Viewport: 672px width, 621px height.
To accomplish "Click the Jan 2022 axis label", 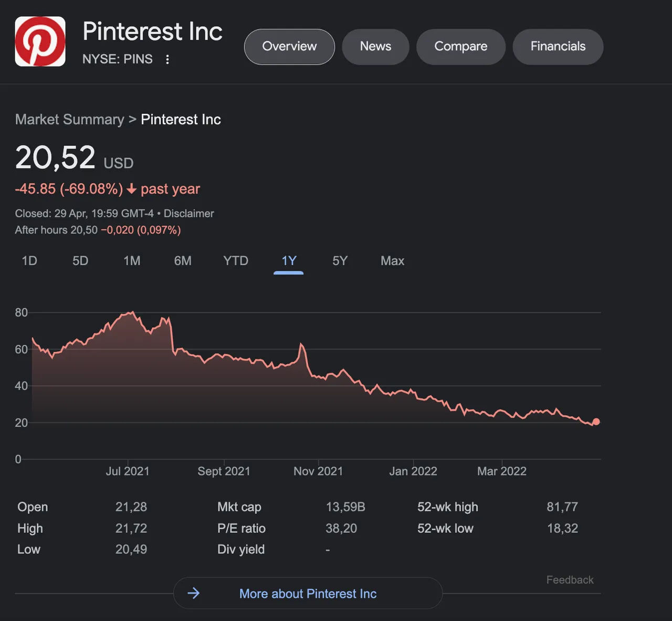I will [413, 471].
